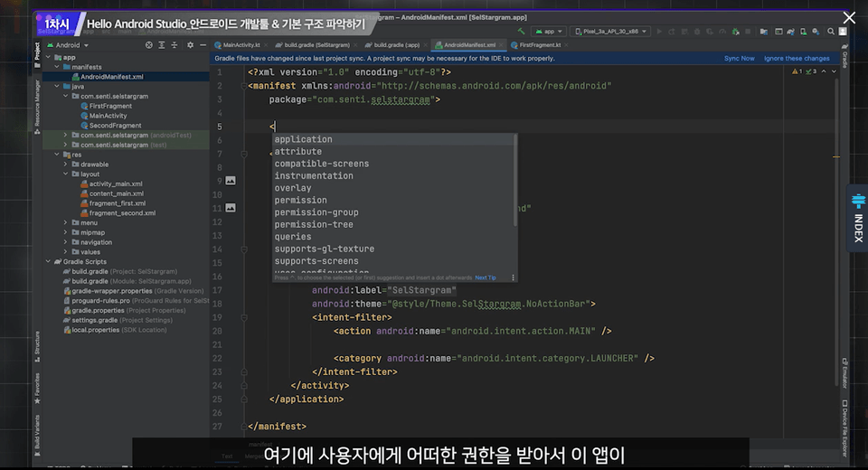Click the Expand All icon in Project panel
This screenshot has height=470, width=868.
point(162,45)
